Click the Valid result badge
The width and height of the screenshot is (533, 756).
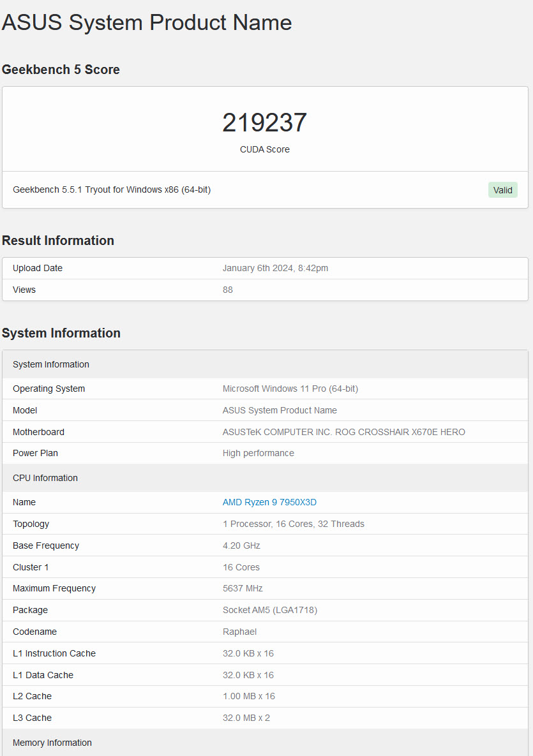[502, 189]
